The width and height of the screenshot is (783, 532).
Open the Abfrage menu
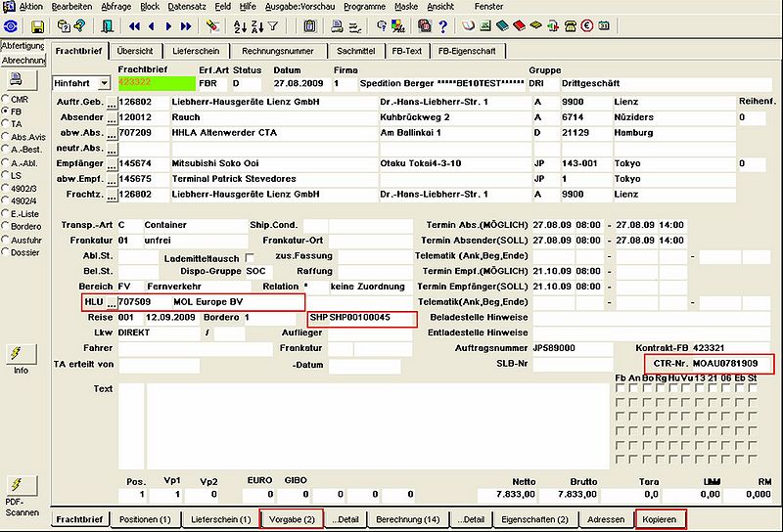point(115,7)
